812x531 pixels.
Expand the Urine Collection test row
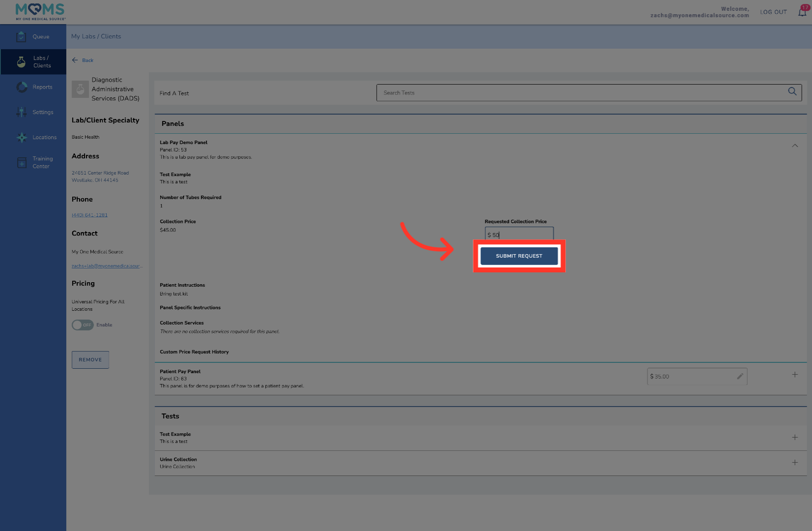tap(794, 463)
